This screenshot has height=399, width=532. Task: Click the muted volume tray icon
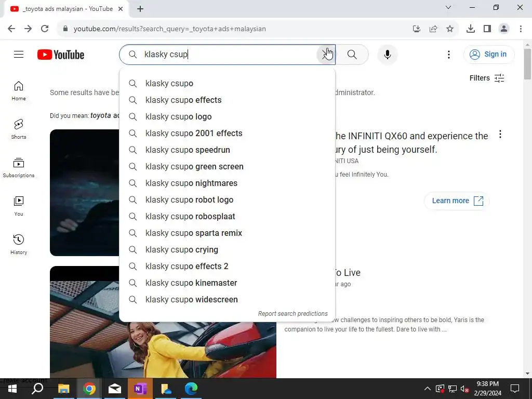(465, 389)
